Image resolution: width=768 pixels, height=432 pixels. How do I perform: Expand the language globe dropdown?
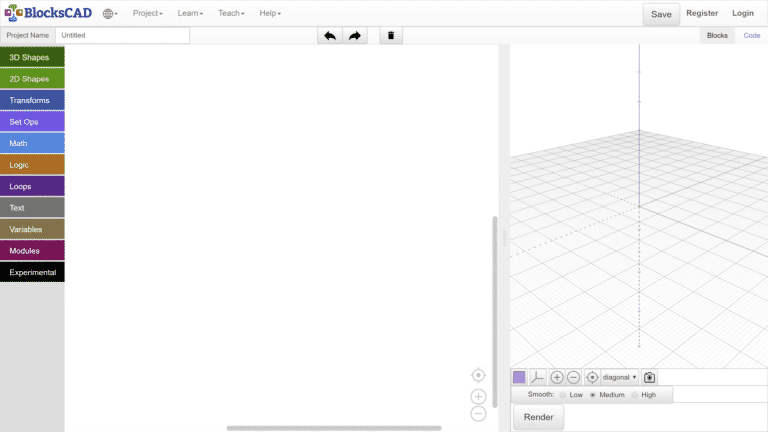point(109,13)
